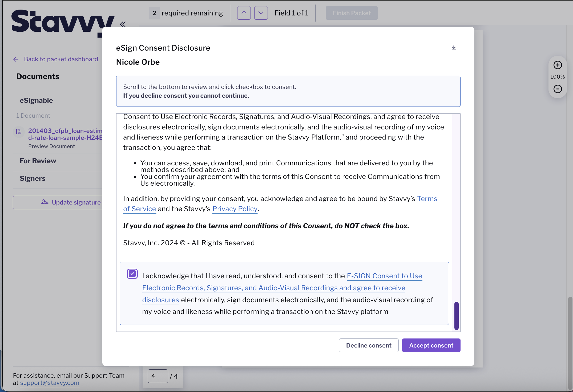Email support@stavvy.com link
Image resolution: width=573 pixels, height=392 pixels.
click(x=50, y=383)
